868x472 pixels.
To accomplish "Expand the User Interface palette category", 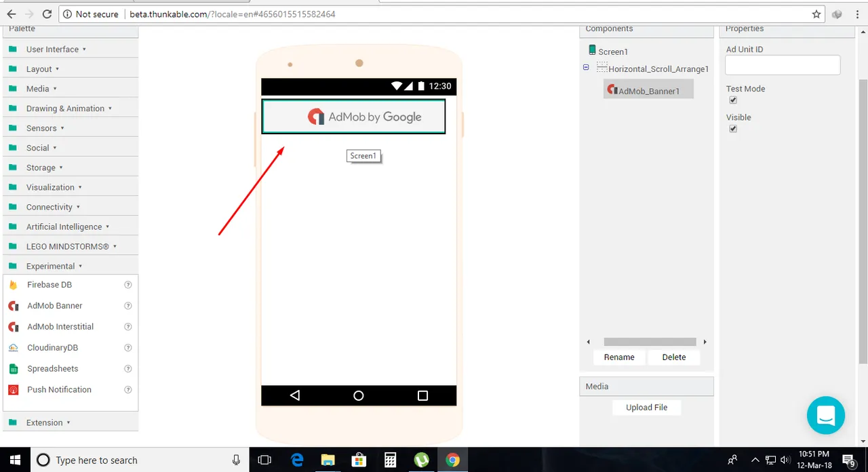I will coord(71,49).
